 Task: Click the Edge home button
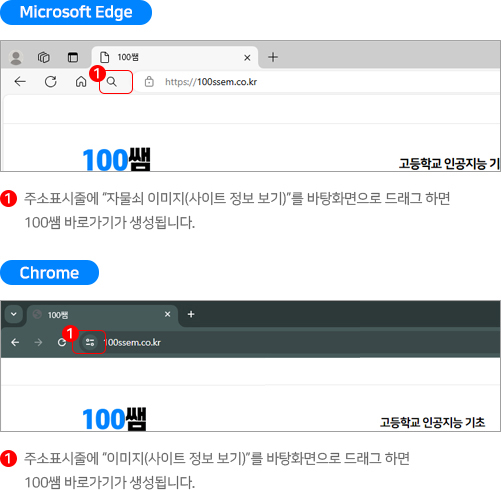[81, 81]
